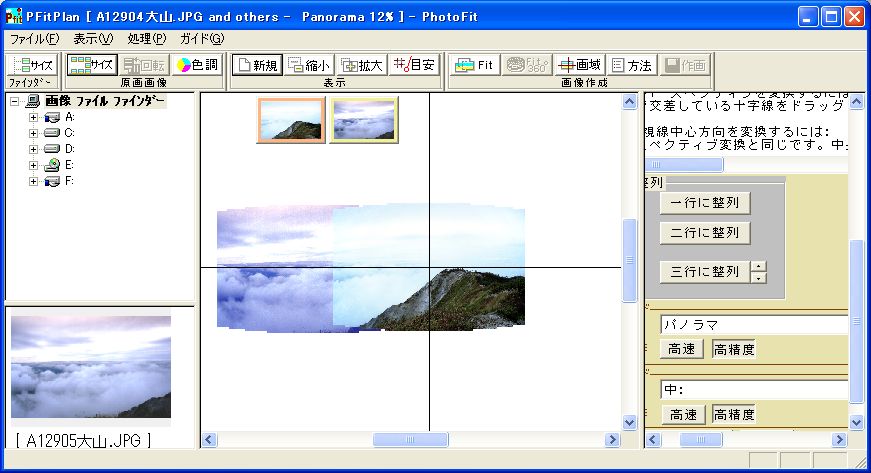The width and height of the screenshot is (871, 473).
Task: Open the 方法 method settings
Action: tap(630, 65)
